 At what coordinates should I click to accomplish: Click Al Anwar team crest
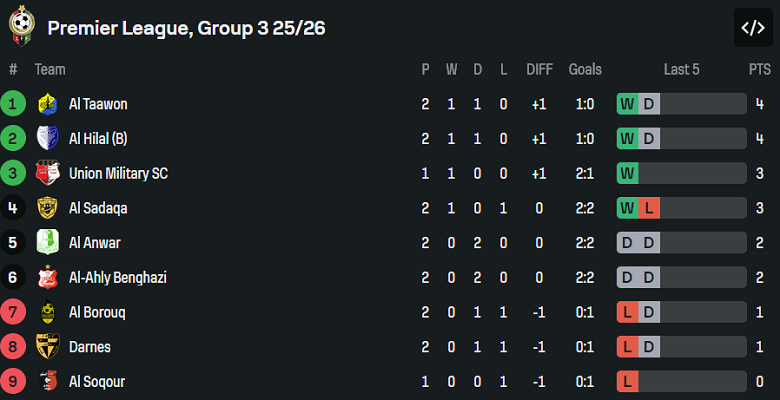pyautogui.click(x=47, y=243)
